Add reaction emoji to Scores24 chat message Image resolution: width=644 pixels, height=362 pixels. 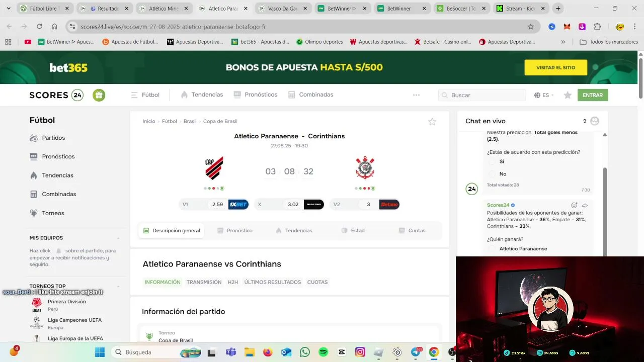coord(574,205)
